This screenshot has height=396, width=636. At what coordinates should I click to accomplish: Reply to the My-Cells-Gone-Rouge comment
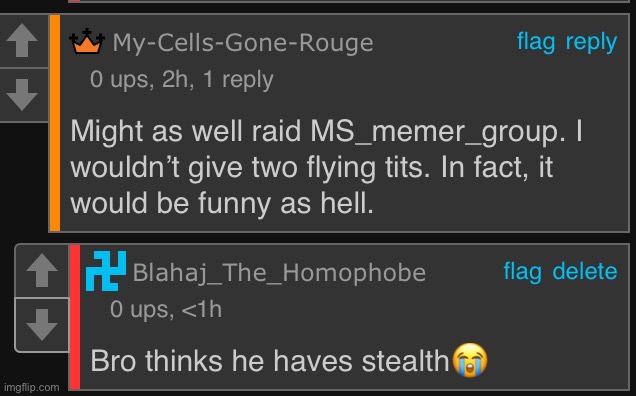click(x=591, y=43)
